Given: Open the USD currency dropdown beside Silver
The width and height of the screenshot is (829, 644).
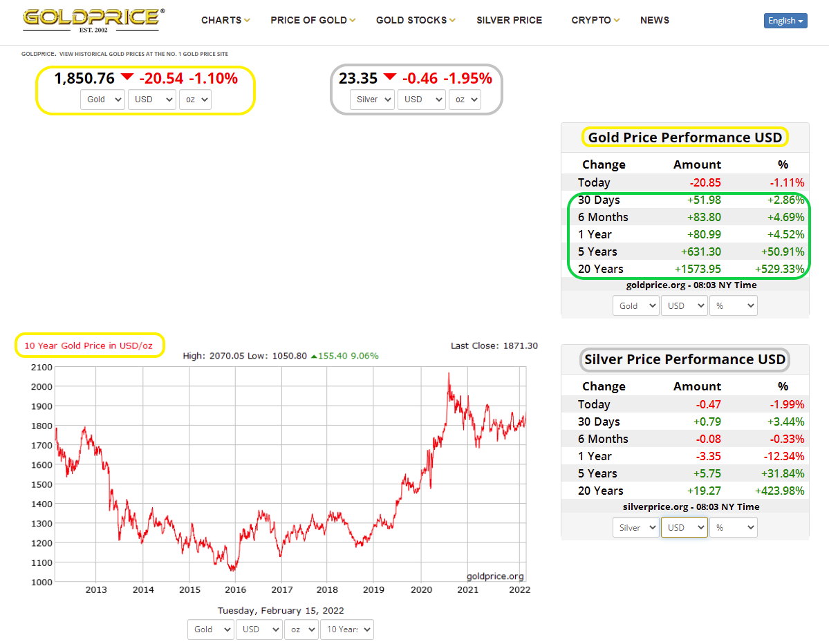Looking at the screenshot, I should [421, 100].
